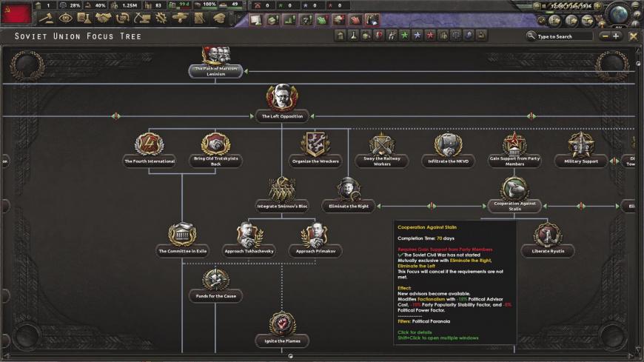Viewport: 644px width, 362px height.
Task: Select the third round map mode button
Action: 588,21
